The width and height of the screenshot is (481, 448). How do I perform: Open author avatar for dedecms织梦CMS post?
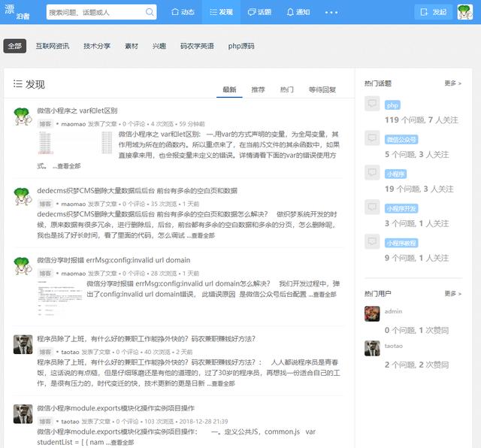coord(23,196)
